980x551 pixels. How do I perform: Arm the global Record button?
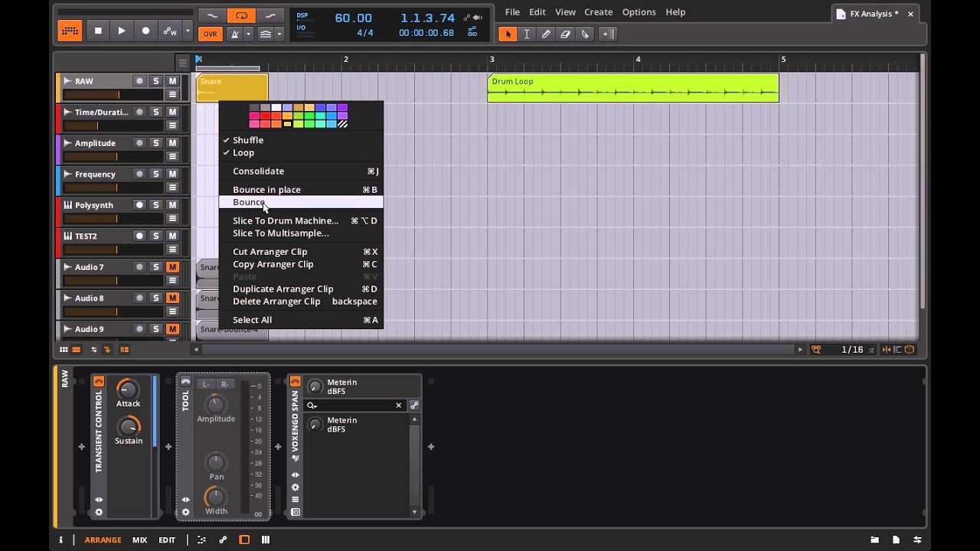tap(145, 31)
